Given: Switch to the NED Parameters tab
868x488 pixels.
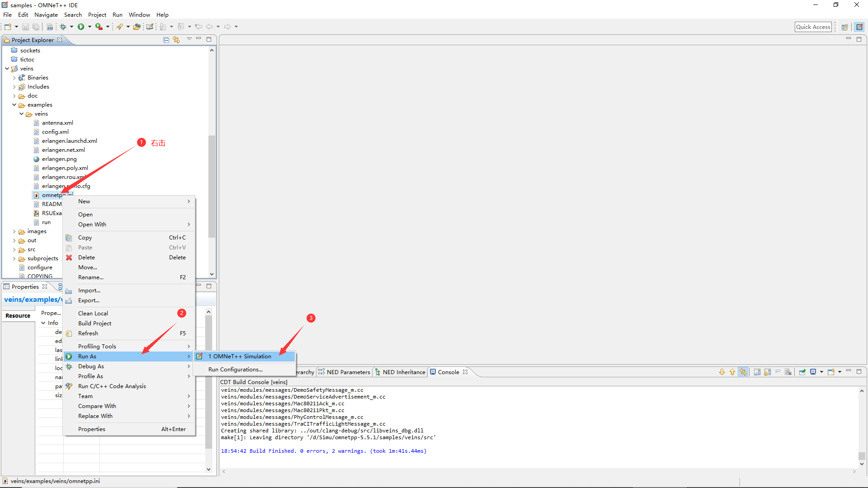Looking at the screenshot, I should tap(348, 372).
